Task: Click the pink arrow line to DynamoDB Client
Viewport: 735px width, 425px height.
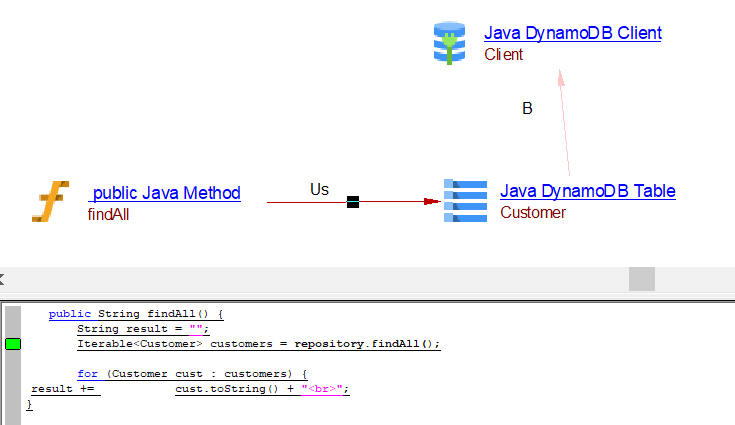Action: coord(564,123)
